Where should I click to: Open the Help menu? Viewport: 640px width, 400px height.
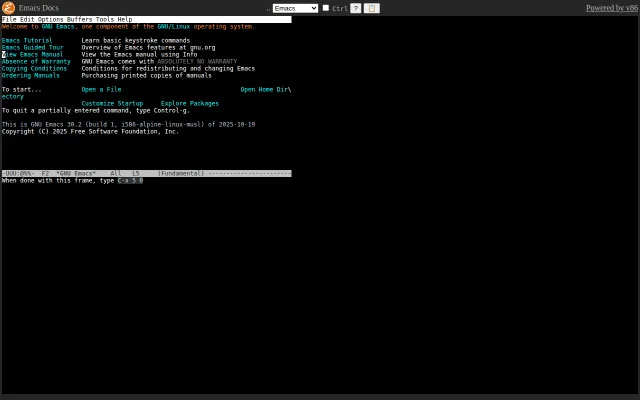[x=125, y=19]
